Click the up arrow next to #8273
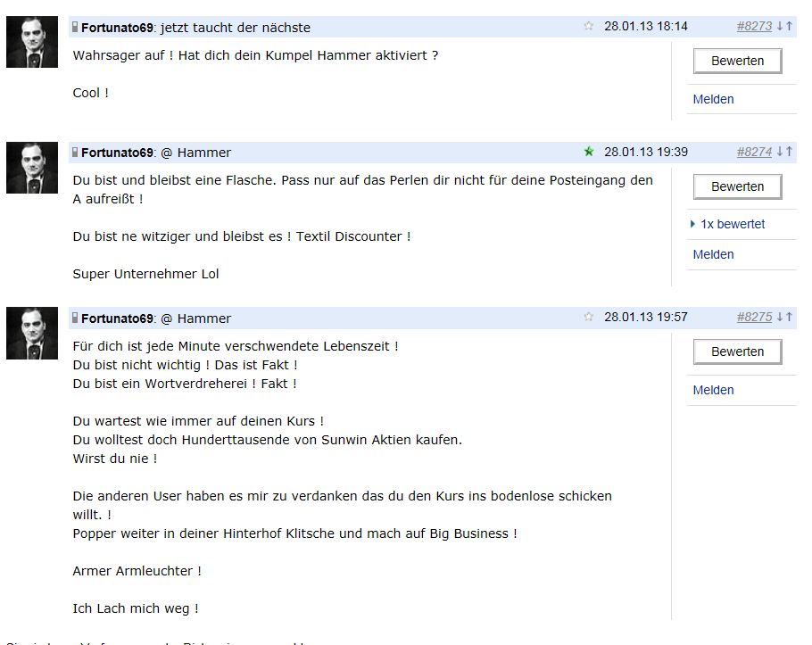The width and height of the screenshot is (812, 645). coord(789,26)
